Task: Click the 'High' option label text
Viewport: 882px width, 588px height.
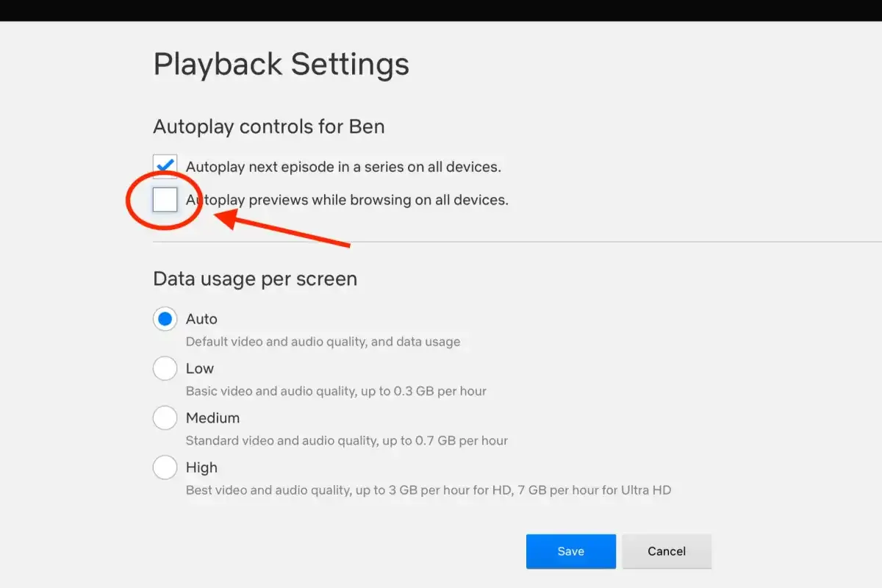Action: tap(201, 467)
